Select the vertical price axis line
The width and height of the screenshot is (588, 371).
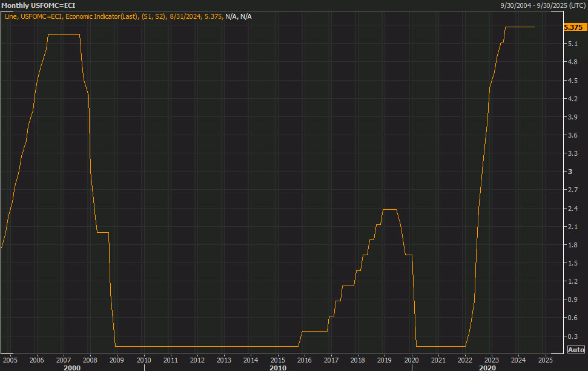pos(562,182)
